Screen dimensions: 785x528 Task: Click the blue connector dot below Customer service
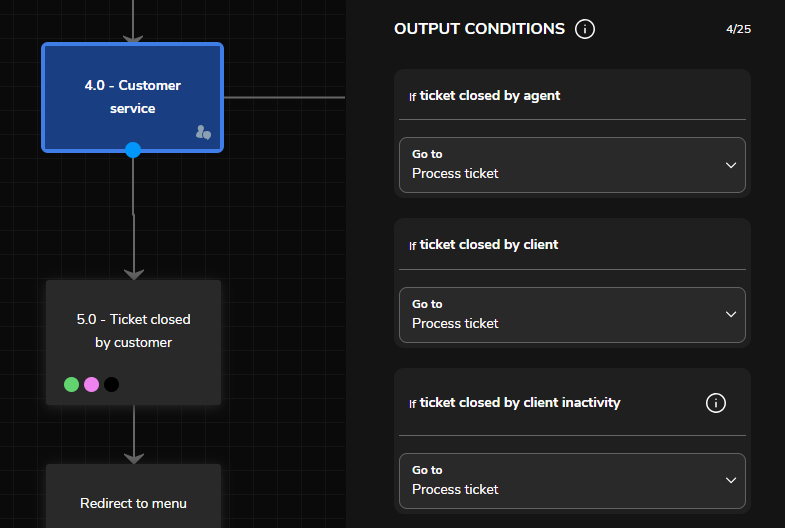coord(133,150)
